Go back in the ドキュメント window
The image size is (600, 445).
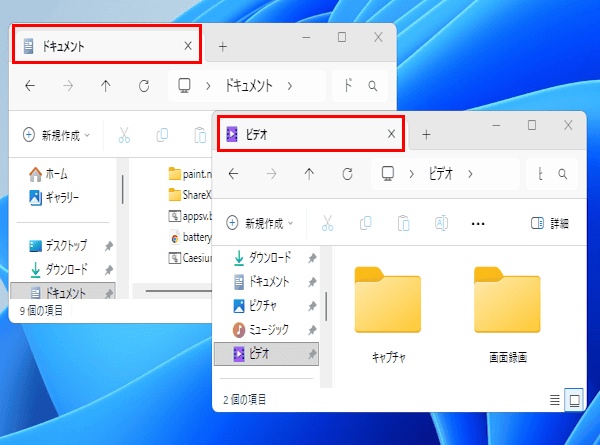tap(30, 86)
